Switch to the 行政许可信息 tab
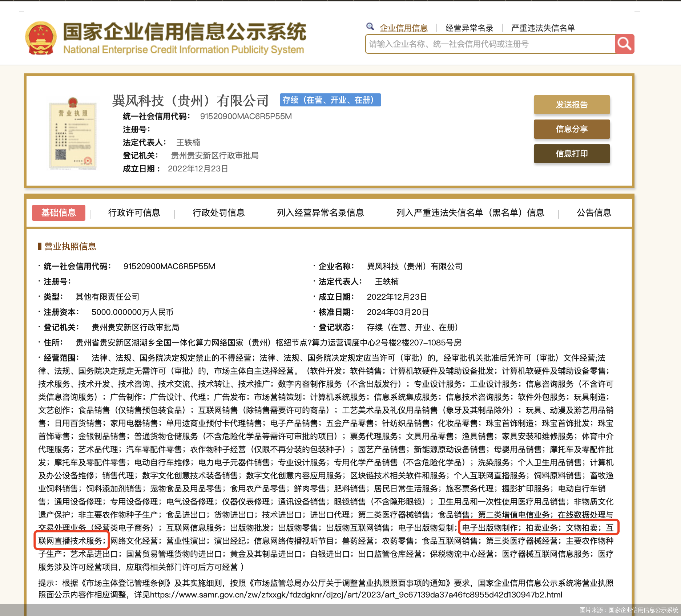 (134, 213)
